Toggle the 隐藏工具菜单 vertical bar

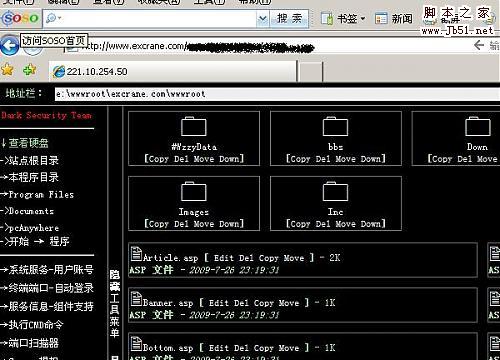(115, 303)
